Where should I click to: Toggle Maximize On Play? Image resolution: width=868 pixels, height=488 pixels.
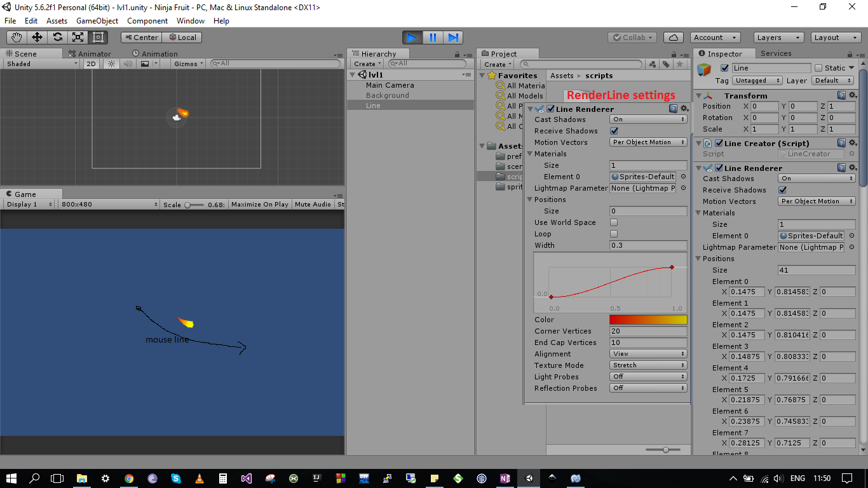pos(260,205)
